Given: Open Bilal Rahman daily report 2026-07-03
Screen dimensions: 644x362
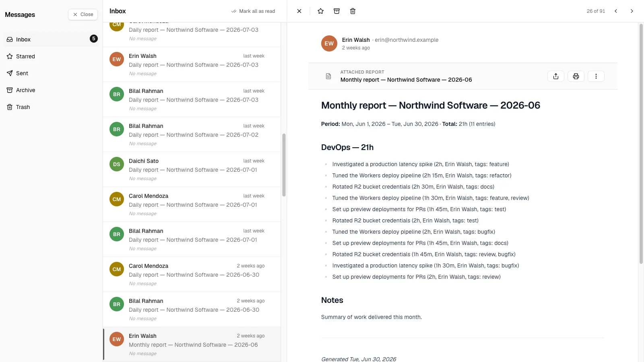Looking at the screenshot, I should [192, 99].
